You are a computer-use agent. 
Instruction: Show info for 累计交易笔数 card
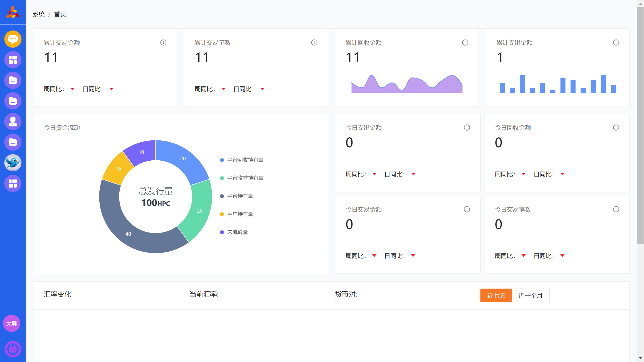(x=314, y=43)
